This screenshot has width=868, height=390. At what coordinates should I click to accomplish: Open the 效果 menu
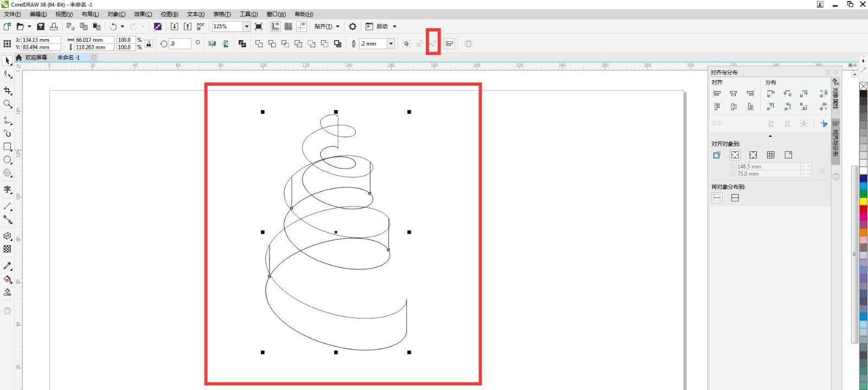(x=143, y=14)
